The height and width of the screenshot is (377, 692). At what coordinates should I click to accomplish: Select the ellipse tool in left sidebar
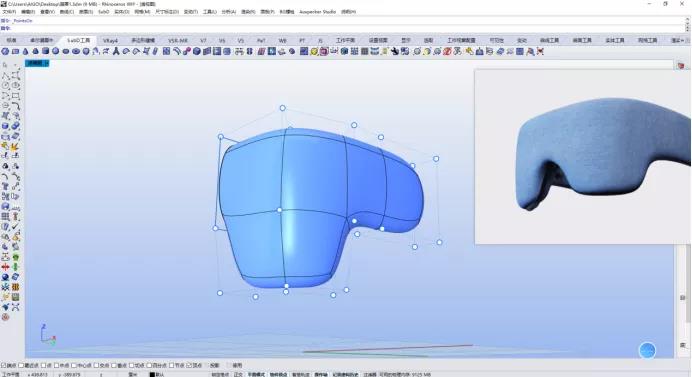tap(15, 85)
